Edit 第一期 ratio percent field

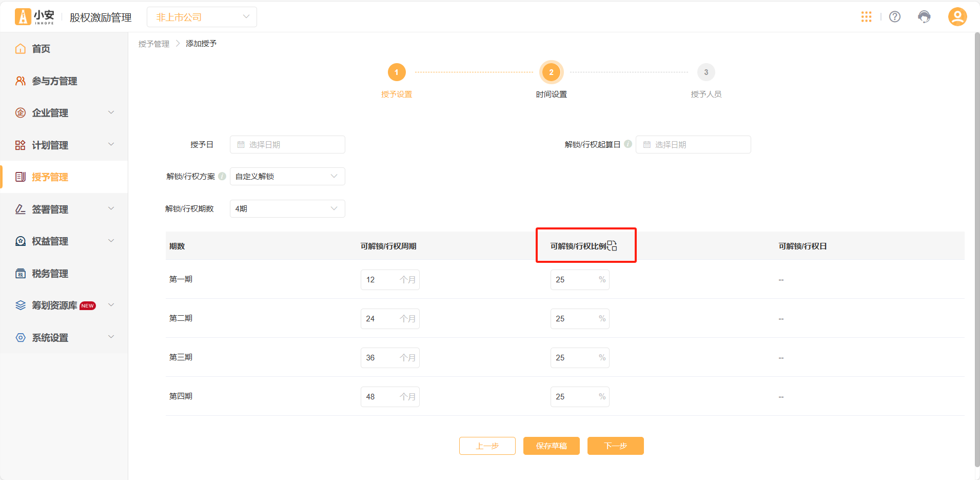[580, 280]
